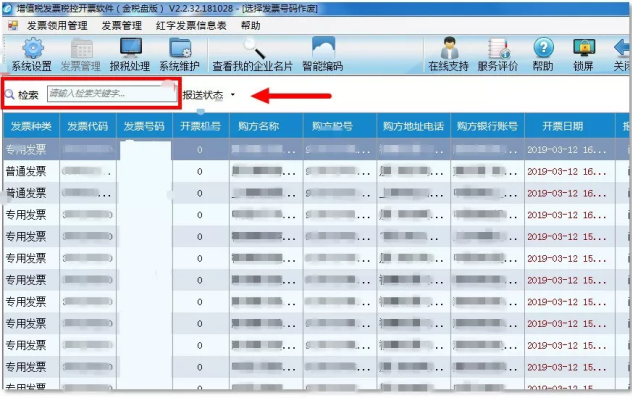Screen dimensions: 632x398
Task: Open 帮助 question mark icon
Action: pyautogui.click(x=543, y=48)
